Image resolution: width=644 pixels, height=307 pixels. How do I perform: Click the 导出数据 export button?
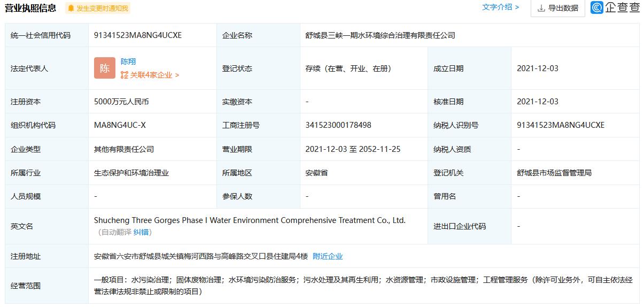click(x=557, y=8)
